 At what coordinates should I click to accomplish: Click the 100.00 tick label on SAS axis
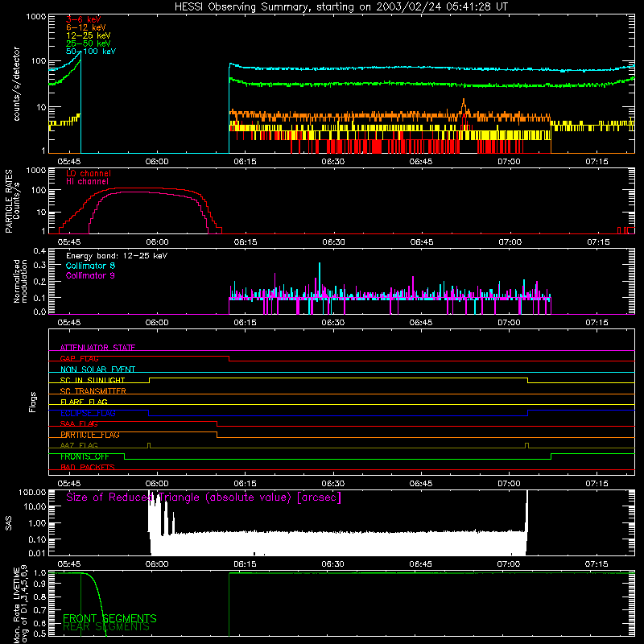click(x=32, y=493)
